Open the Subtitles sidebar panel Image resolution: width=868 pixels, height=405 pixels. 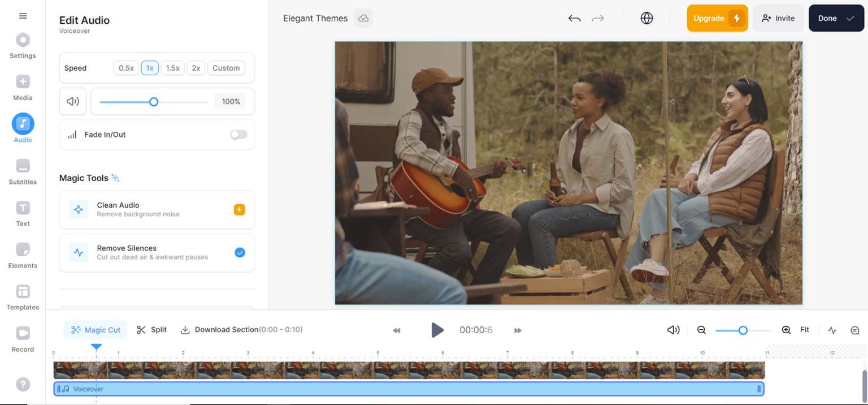23,172
